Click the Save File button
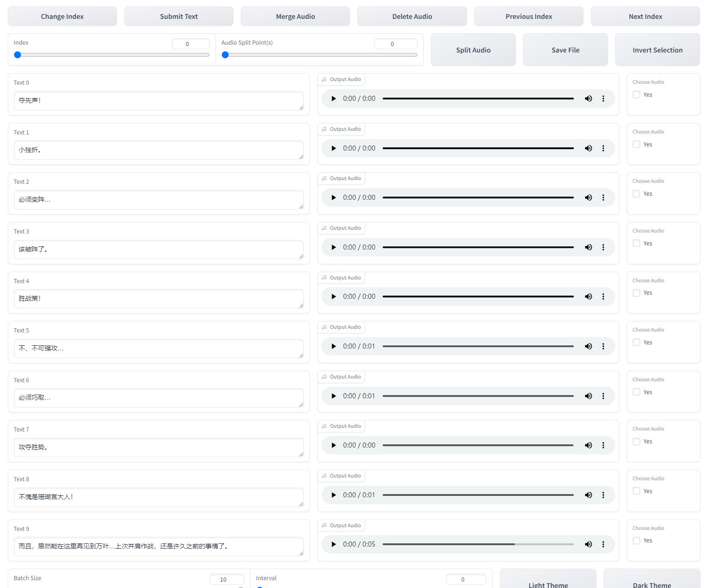The height and width of the screenshot is (588, 706). 566,50
